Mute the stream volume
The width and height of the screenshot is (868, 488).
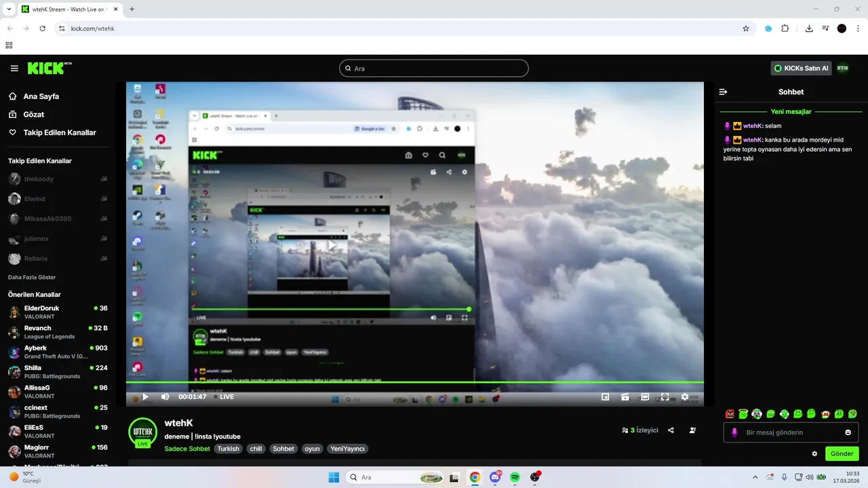165,396
